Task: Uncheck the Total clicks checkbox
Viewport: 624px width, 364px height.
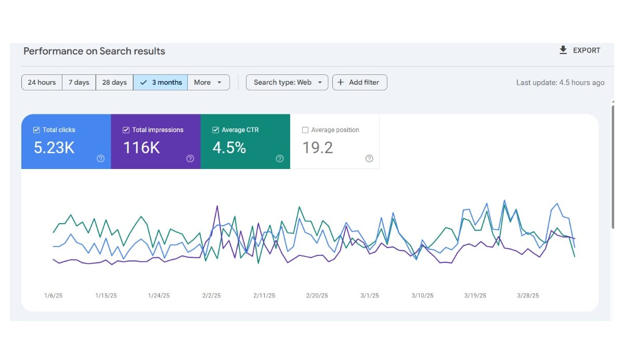Action: 36,130
